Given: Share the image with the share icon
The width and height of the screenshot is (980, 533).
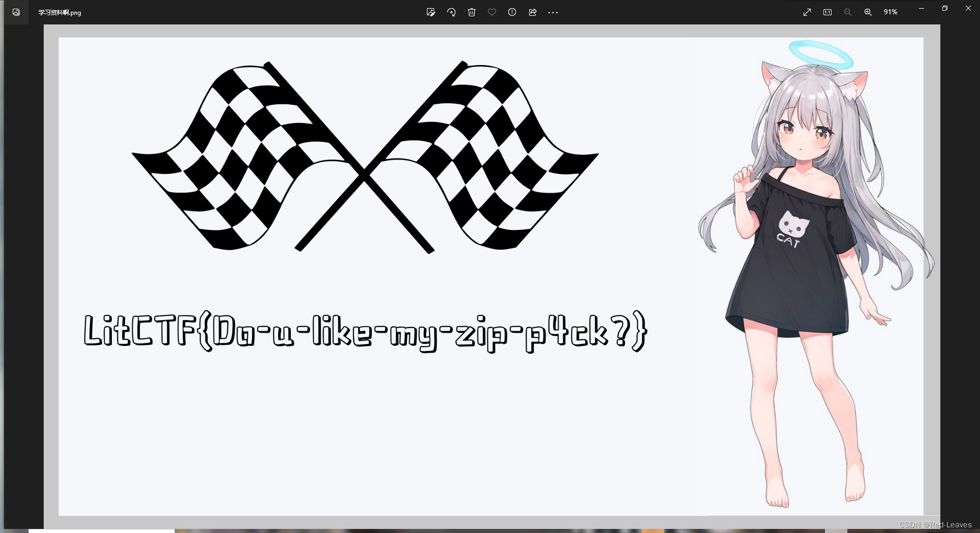Looking at the screenshot, I should tap(533, 12).
